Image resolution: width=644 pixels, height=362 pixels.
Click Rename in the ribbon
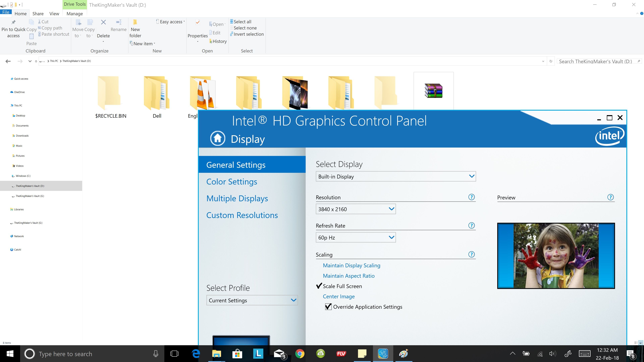click(x=119, y=26)
